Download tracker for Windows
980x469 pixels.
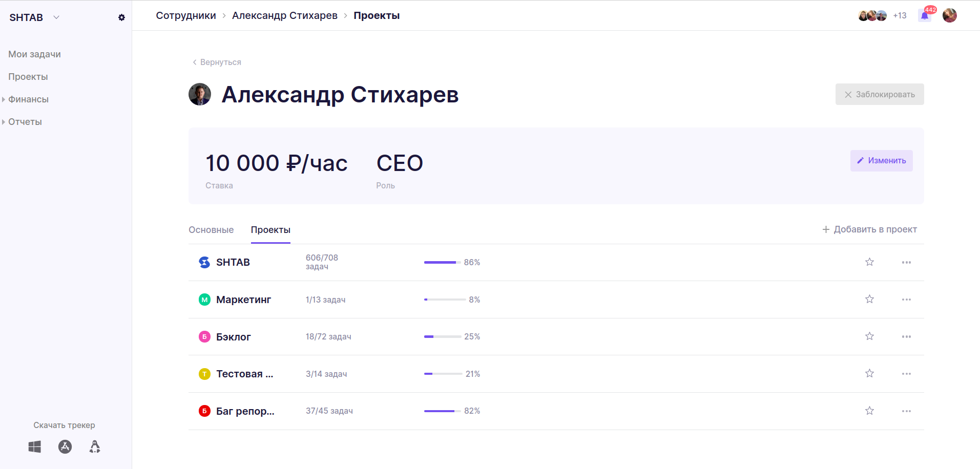click(34, 447)
